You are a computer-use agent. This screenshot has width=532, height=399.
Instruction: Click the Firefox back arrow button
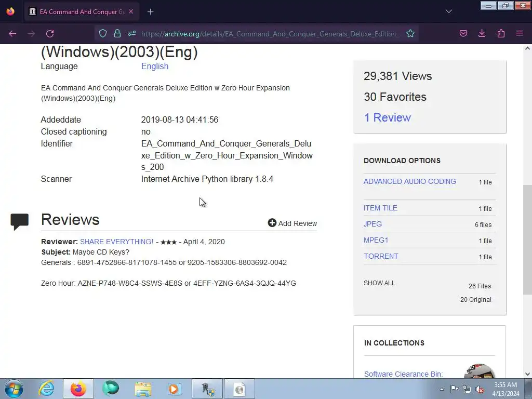pyautogui.click(x=12, y=34)
